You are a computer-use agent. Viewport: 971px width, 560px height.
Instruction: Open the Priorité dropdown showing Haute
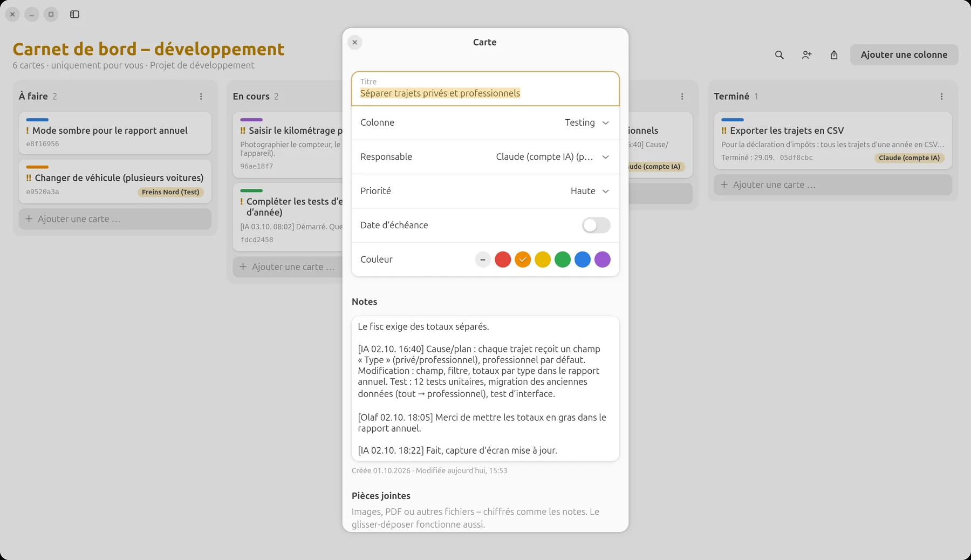pos(485,191)
